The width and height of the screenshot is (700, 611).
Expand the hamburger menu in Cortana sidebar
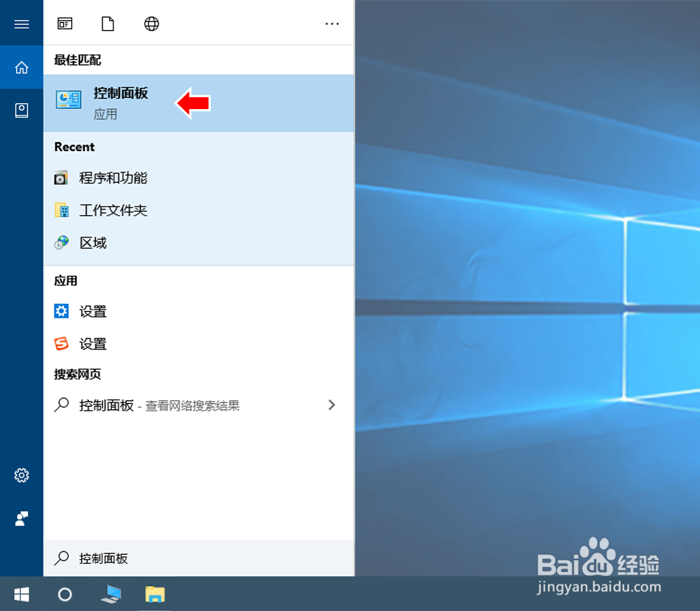(21, 24)
